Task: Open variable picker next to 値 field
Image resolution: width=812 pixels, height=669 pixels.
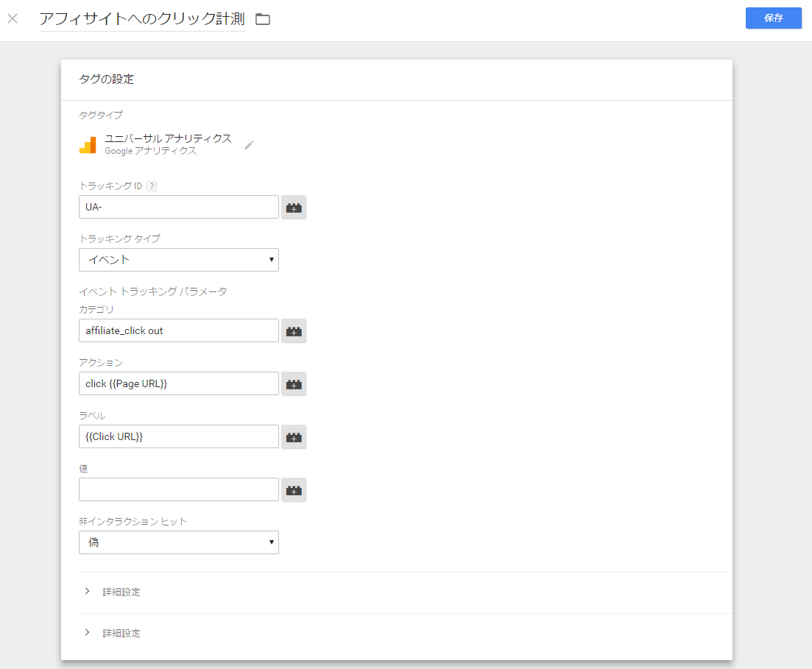Action: point(294,490)
